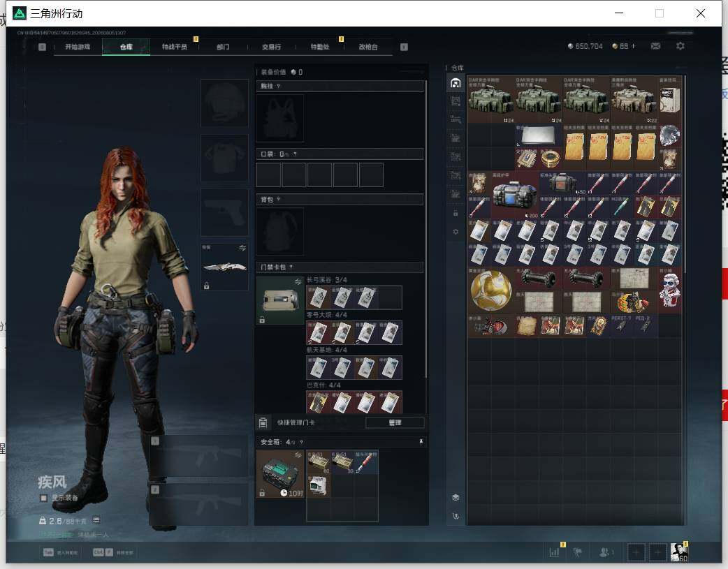The width and height of the screenshot is (728, 569).
Task: Swap the safe box via arrows icon
Action: tap(298, 455)
